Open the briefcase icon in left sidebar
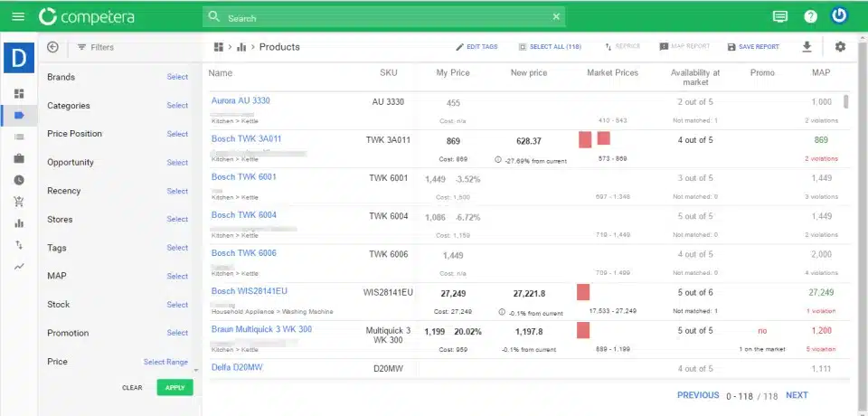868x416 pixels. (x=19, y=158)
